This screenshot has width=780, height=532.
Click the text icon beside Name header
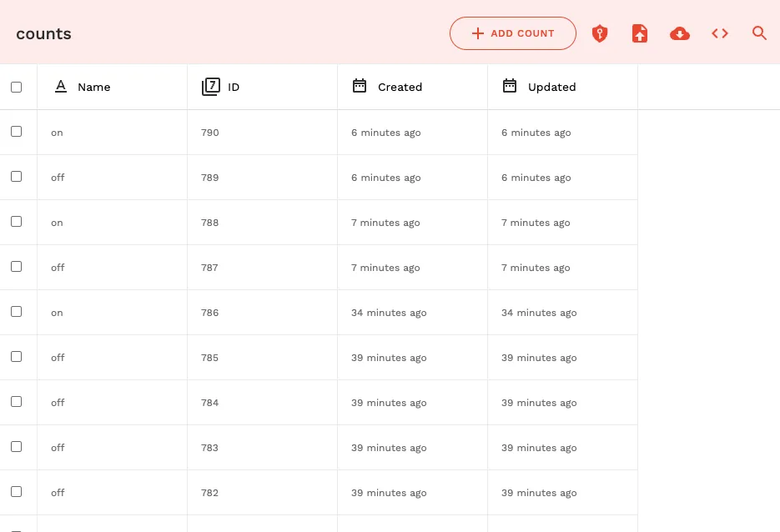tap(60, 87)
